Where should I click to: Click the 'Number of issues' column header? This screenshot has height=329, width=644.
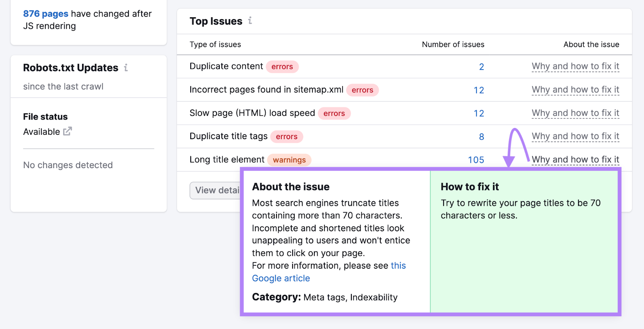click(453, 45)
